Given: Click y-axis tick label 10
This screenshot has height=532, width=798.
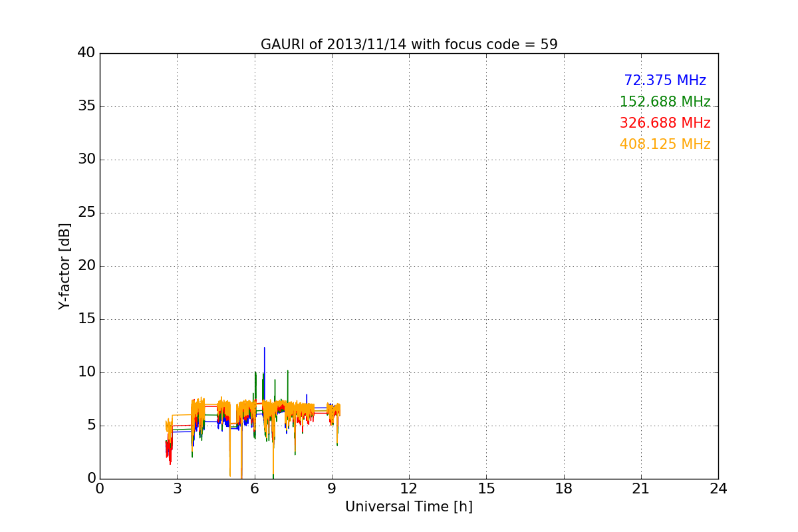Looking at the screenshot, I should click(86, 372).
